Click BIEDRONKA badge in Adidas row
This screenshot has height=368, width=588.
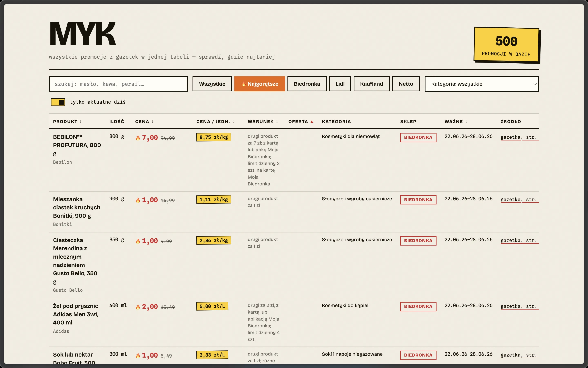click(418, 307)
